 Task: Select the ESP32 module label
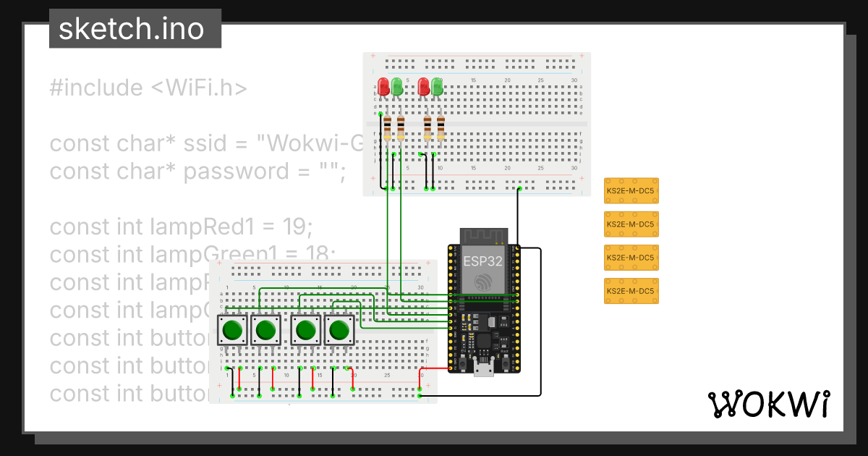point(483,261)
